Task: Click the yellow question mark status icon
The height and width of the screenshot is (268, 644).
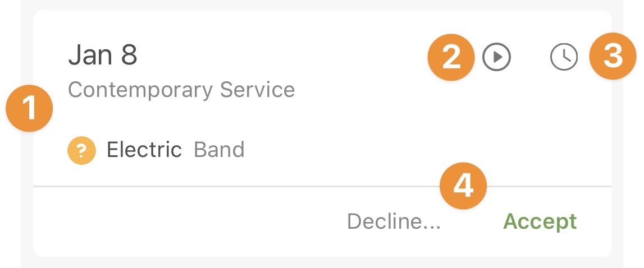Action: pos(81,151)
